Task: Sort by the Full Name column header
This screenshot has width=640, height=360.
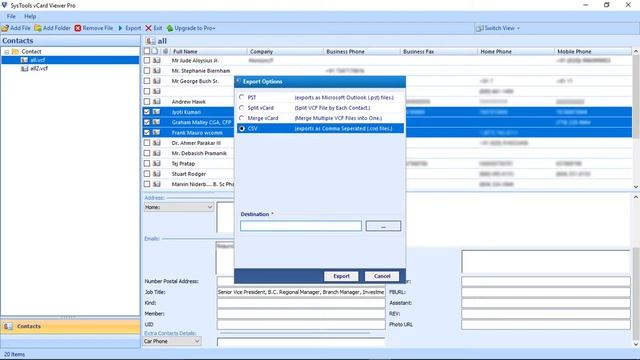Action: click(x=209, y=51)
